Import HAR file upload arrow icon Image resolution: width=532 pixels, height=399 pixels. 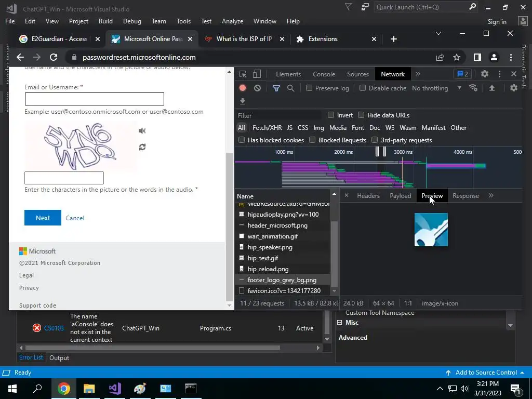point(491,88)
